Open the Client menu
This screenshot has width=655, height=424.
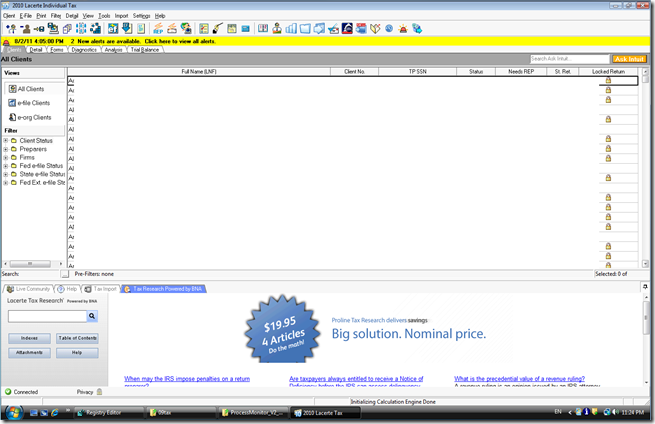(x=9, y=16)
